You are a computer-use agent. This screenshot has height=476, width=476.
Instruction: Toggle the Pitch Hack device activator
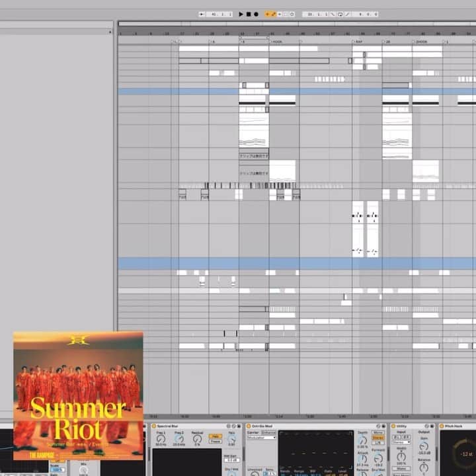(x=442, y=426)
